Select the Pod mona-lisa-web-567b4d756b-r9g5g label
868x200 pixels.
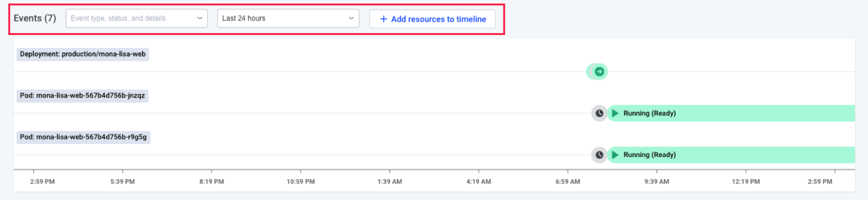click(x=83, y=137)
